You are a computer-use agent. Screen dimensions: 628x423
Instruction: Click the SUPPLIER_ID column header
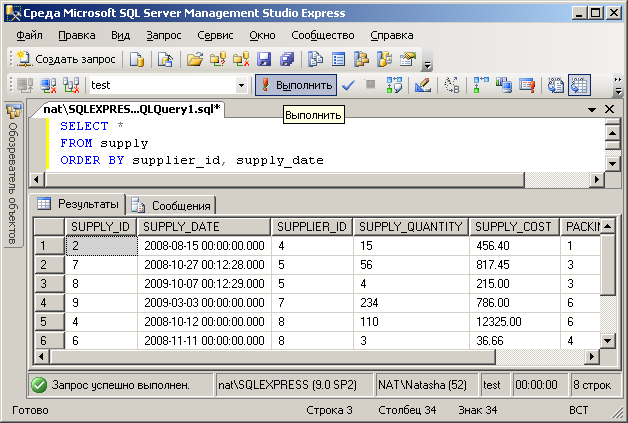(312, 227)
